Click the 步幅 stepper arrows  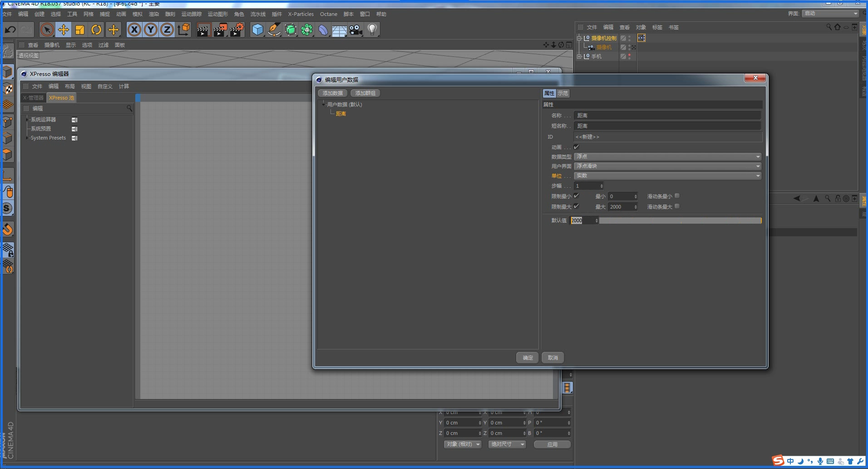click(x=602, y=186)
